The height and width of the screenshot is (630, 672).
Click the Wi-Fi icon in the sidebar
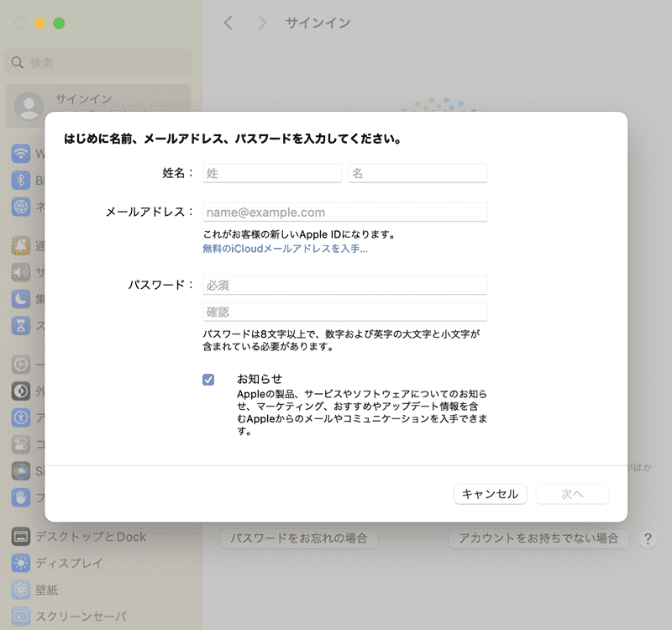pyautogui.click(x=20, y=154)
